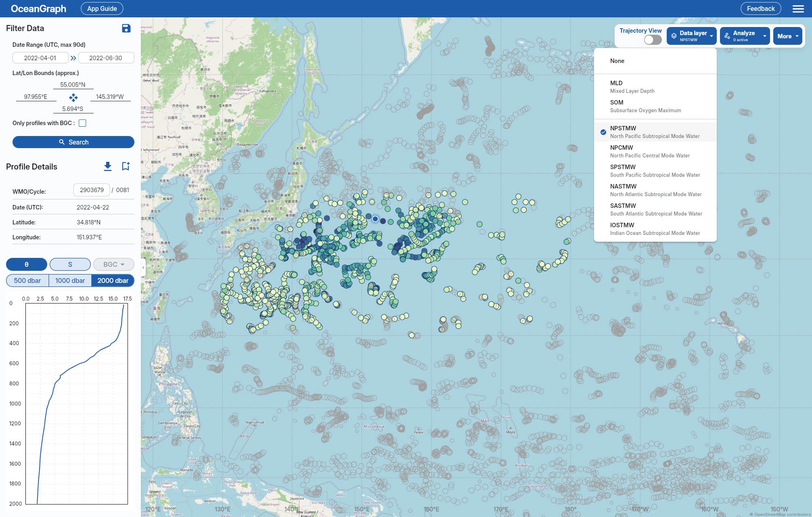Screen dimensions: 812x517
Task: Click the add bookmark icon
Action: (126, 166)
